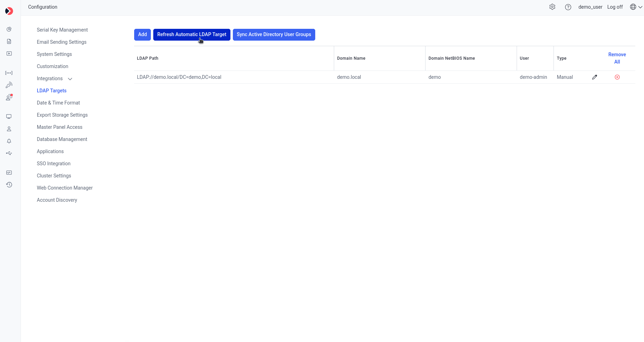Edit the demo.local LDAP target with pencil

pyautogui.click(x=595, y=77)
